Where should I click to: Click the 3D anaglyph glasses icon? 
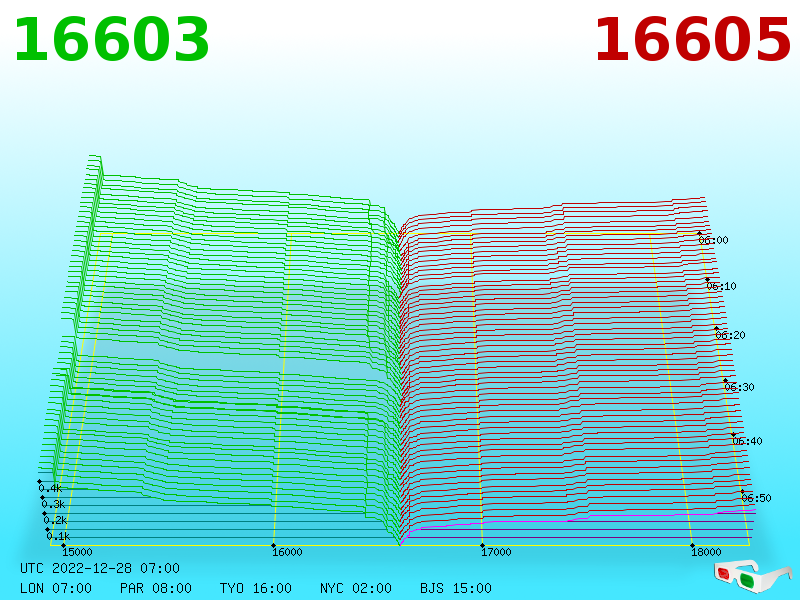pyautogui.click(x=752, y=575)
